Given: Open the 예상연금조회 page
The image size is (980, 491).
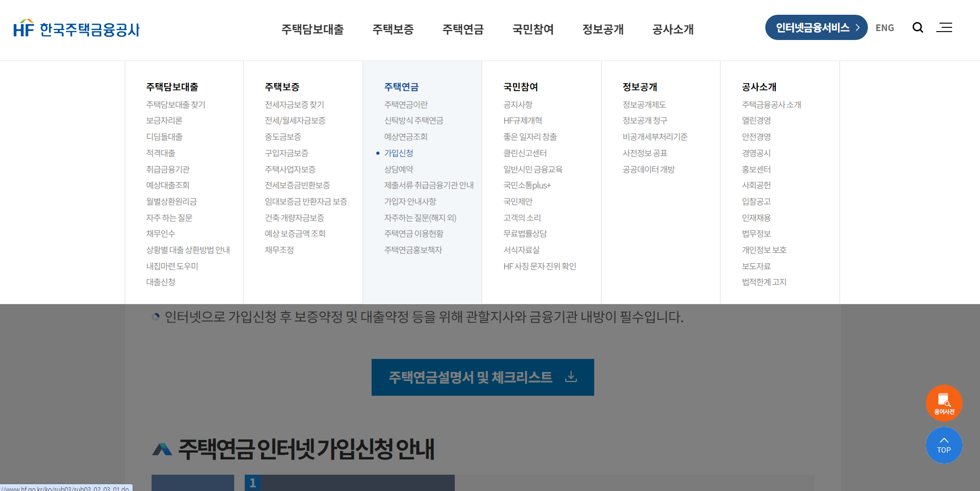Looking at the screenshot, I should [406, 137].
